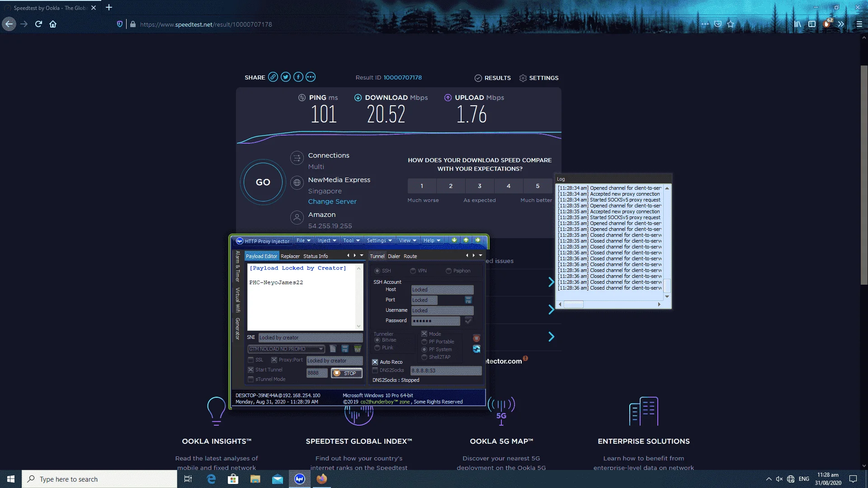The width and height of the screenshot is (868, 488).
Task: Open the File dropdown menu
Action: coord(303,241)
